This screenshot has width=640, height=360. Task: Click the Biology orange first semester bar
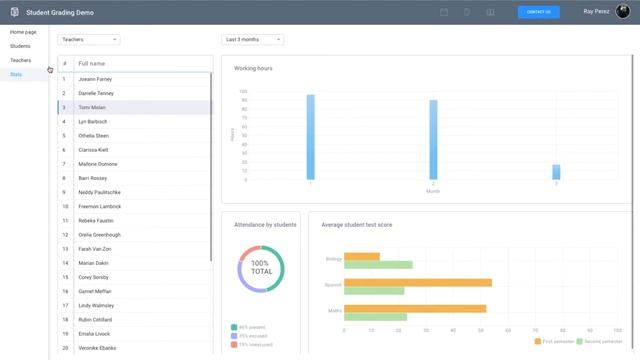[362, 256]
